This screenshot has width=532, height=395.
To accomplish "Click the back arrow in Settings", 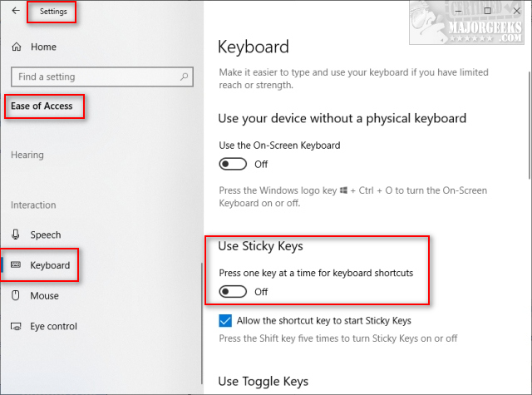I will (x=16, y=12).
